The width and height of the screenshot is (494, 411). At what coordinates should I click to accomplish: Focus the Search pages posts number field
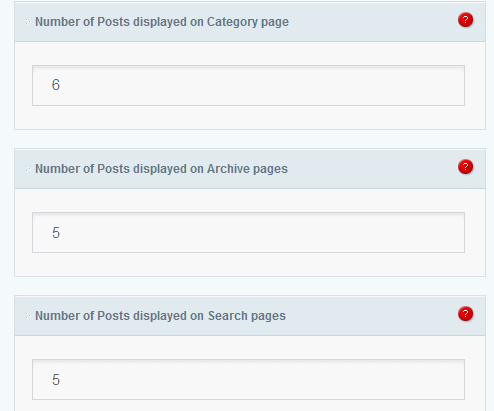[248, 379]
